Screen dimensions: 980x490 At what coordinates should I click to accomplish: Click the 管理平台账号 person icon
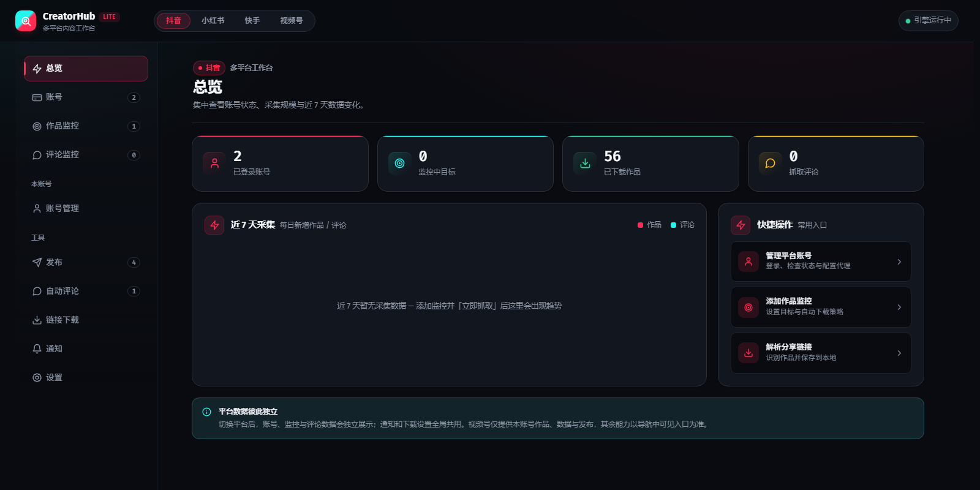click(748, 262)
